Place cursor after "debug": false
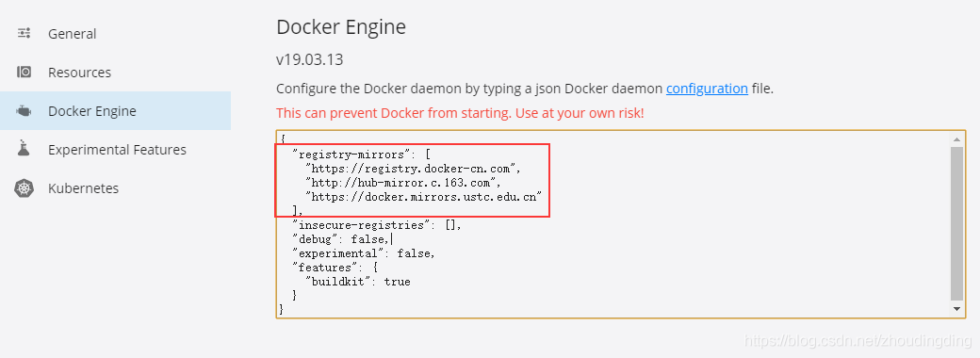Image resolution: width=980 pixels, height=358 pixels. pyautogui.click(x=393, y=239)
